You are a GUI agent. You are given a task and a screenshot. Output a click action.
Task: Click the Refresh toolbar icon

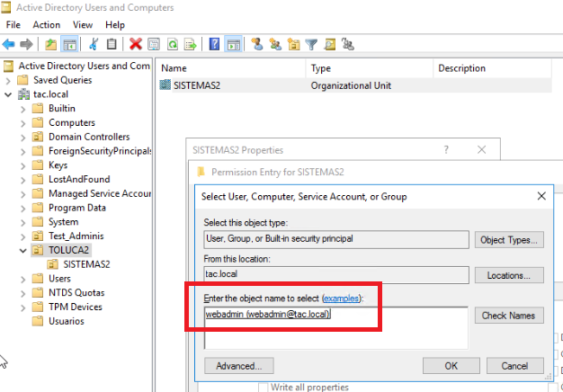tap(170, 43)
